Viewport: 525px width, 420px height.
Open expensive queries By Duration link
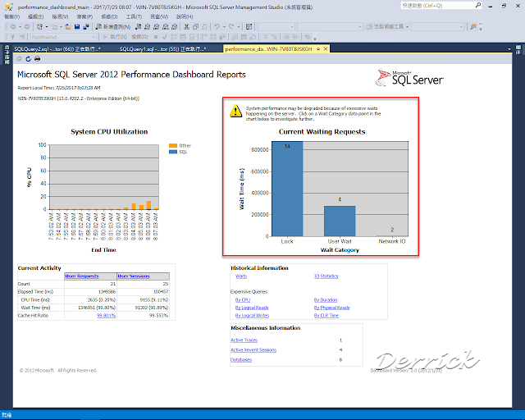coord(326,300)
